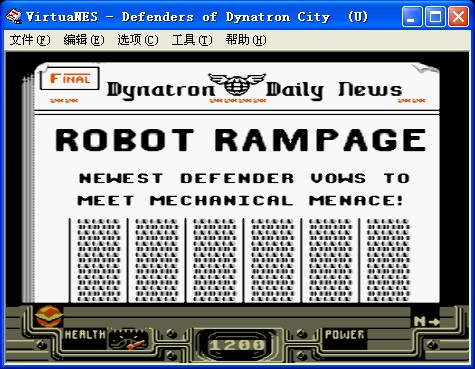Viewport: 475px width, 369px height.
Task: Click the N arrow direction indicator
Action: coord(427,321)
